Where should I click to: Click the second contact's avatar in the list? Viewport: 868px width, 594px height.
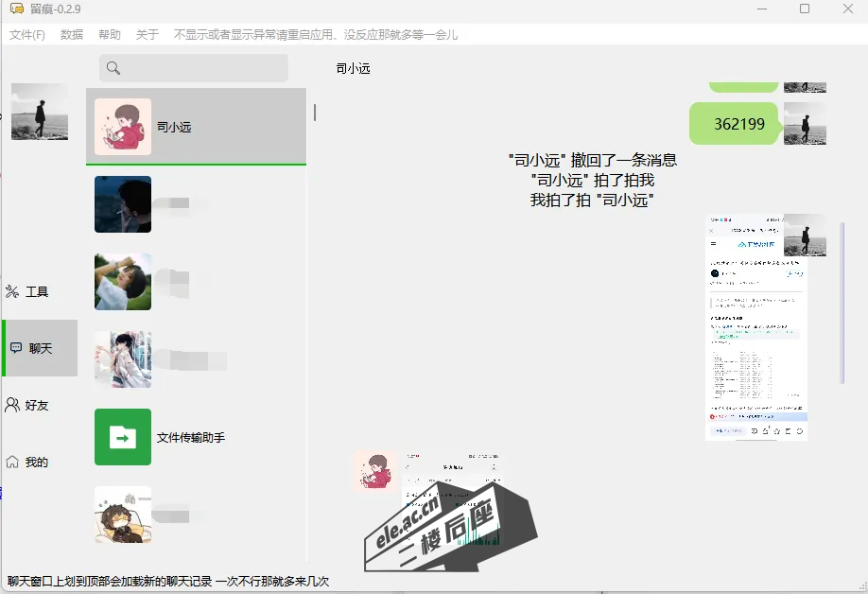pos(122,202)
